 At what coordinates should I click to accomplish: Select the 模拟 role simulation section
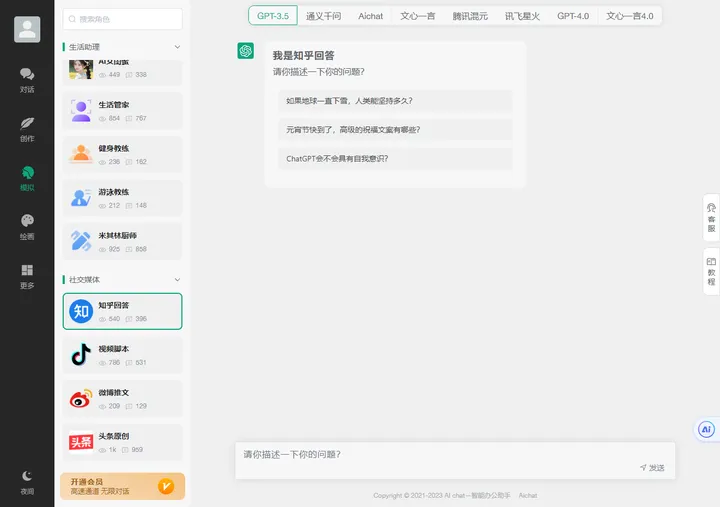(27, 179)
